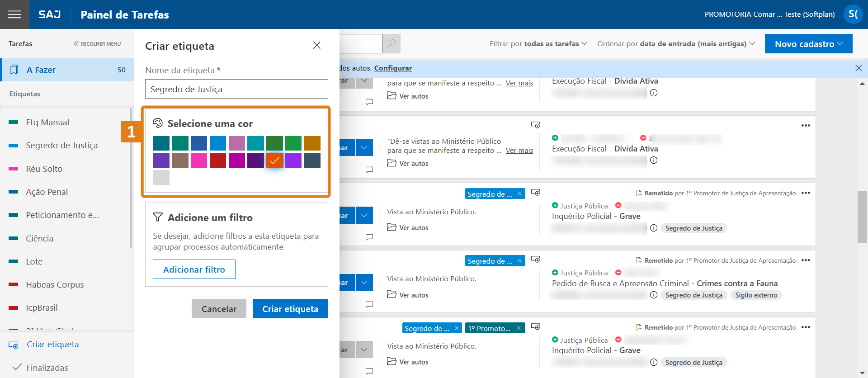Pick the pink color swatch
This screenshot has height=378, width=868.
(199, 161)
